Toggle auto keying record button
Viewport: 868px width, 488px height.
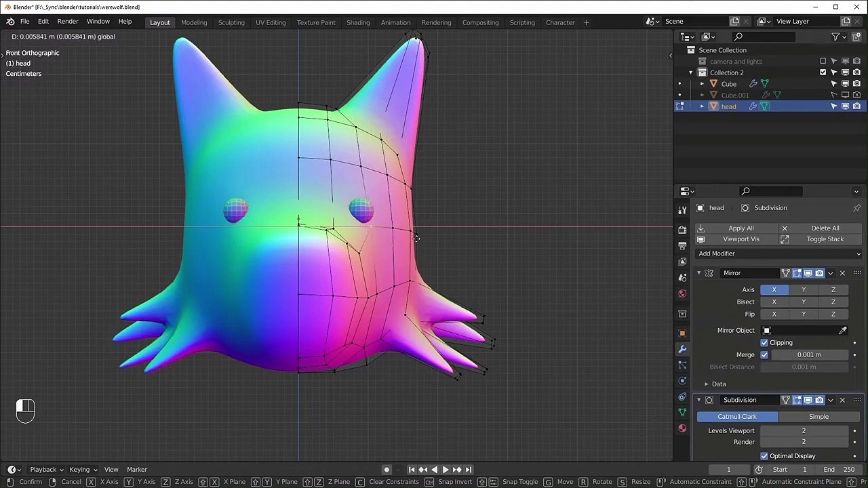tap(387, 470)
